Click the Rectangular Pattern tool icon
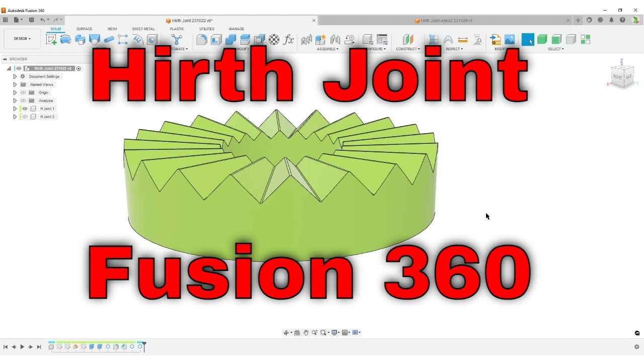The height and width of the screenshot is (362, 644). (123, 40)
